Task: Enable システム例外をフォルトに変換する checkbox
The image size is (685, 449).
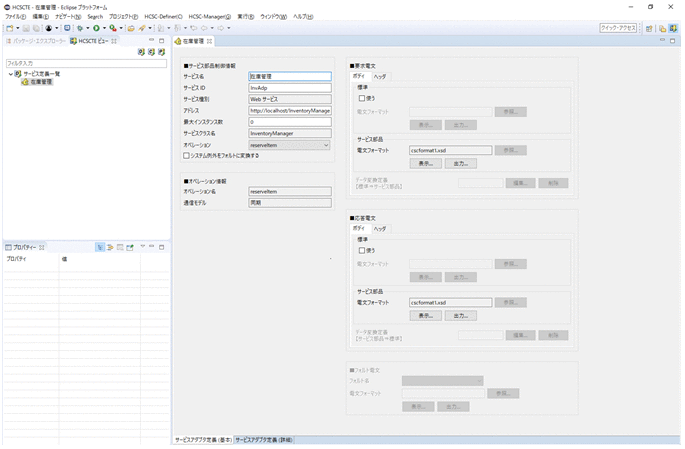Action: pos(186,155)
